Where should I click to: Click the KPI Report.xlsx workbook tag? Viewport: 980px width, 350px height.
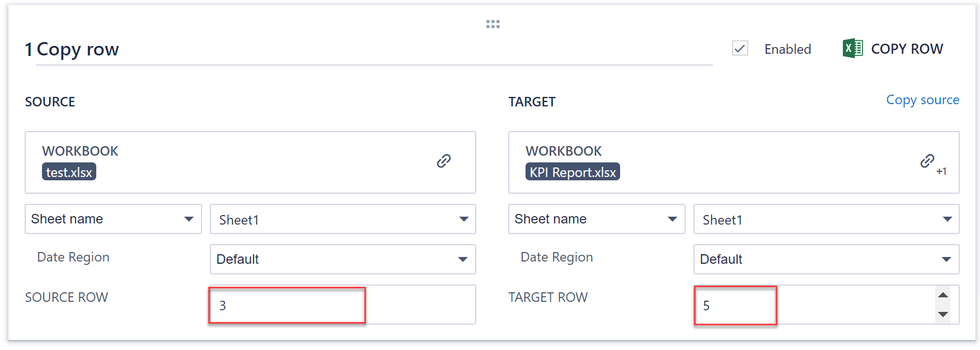pyautogui.click(x=573, y=172)
